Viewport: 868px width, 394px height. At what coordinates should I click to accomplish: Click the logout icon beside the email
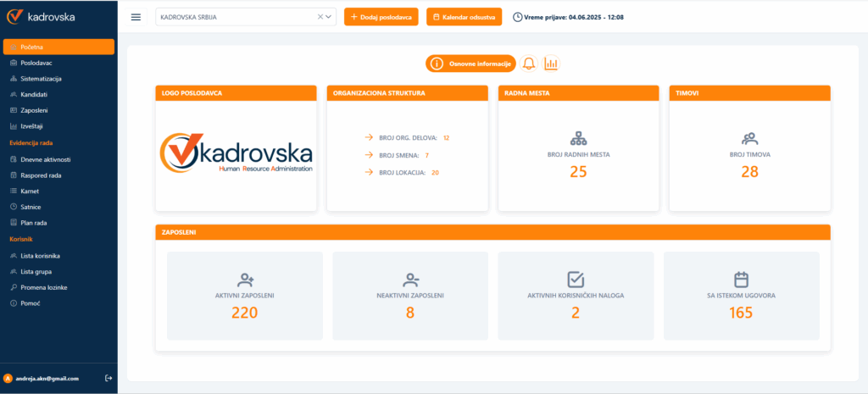[108, 378]
